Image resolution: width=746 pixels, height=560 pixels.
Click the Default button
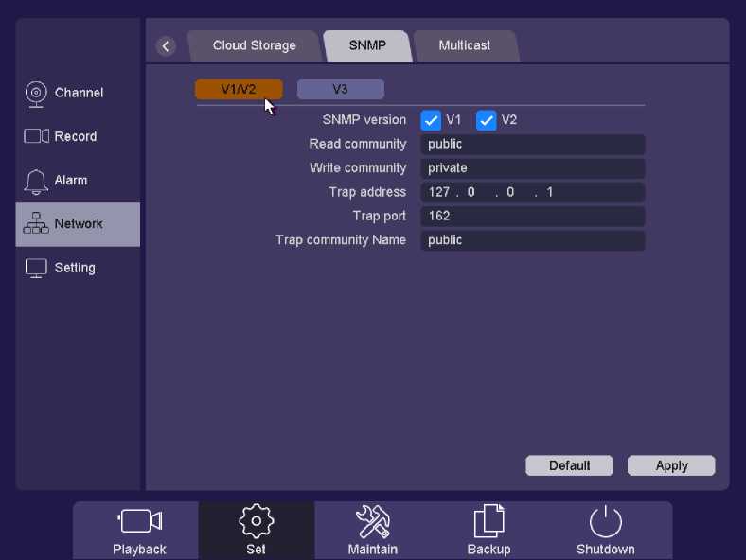569,465
